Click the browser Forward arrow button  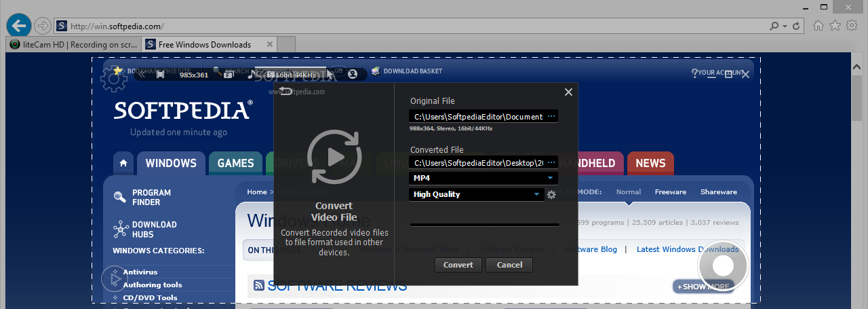pos(43,26)
